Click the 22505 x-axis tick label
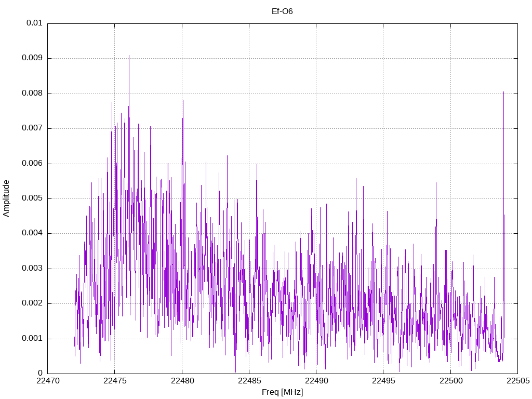This screenshot has height=399, width=532. click(x=518, y=381)
